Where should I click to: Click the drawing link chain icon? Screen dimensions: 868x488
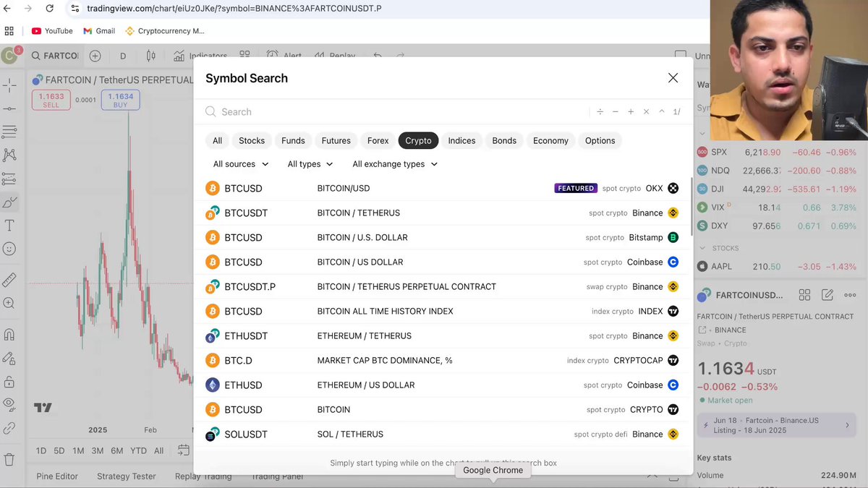click(9, 428)
